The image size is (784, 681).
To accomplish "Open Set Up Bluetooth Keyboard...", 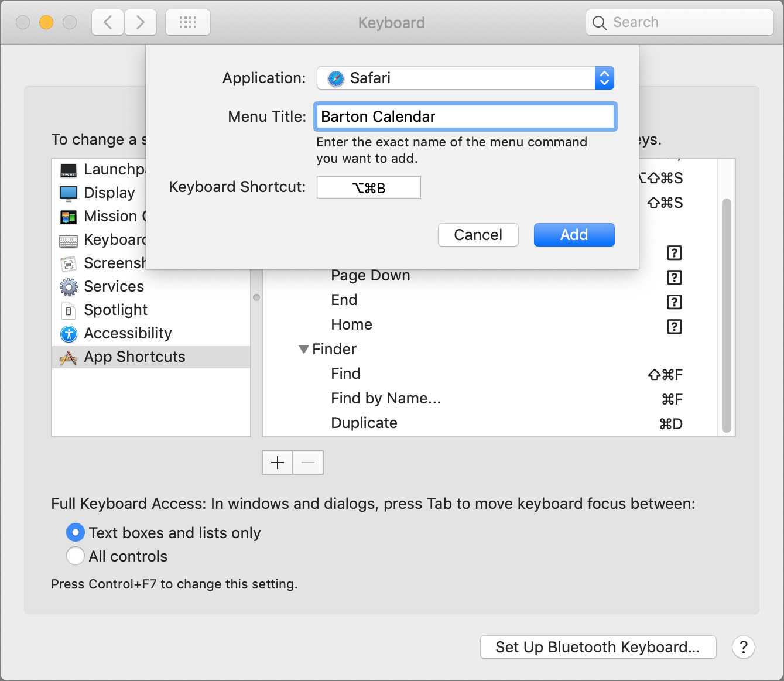I will coord(598,647).
